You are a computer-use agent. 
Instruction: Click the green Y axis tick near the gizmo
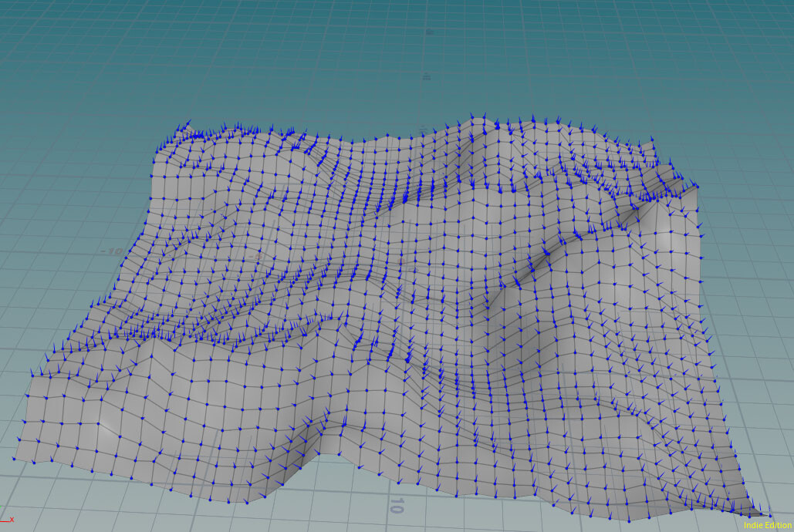(x=2, y=507)
